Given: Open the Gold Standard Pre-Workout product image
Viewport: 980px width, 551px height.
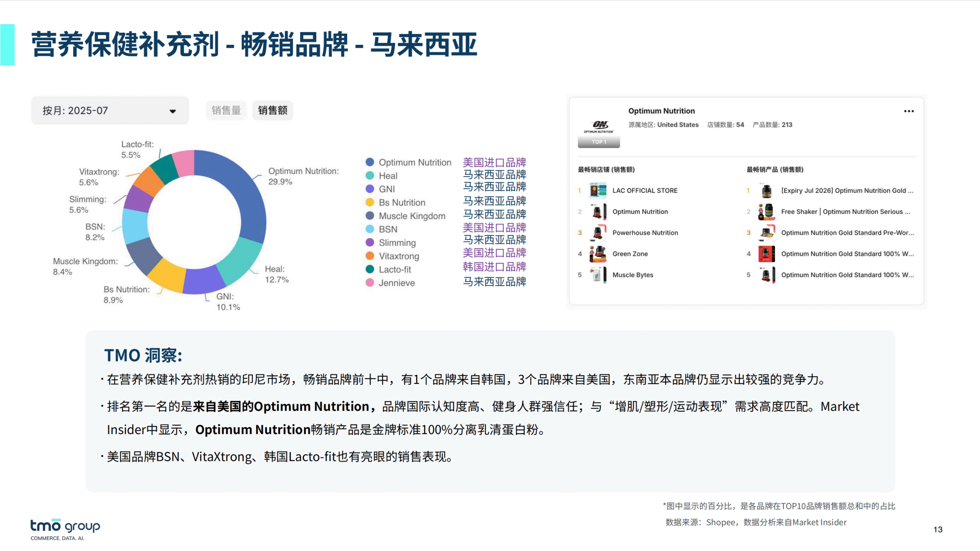Looking at the screenshot, I should point(767,233).
